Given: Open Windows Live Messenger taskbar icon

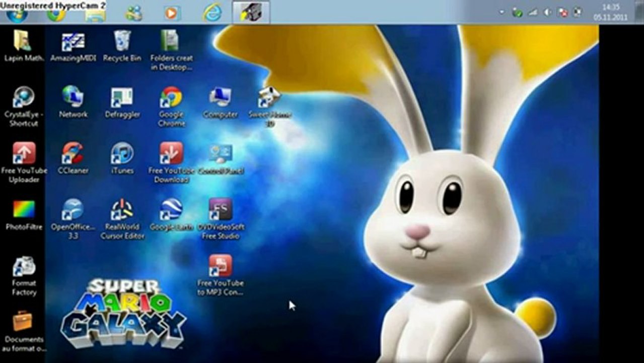Looking at the screenshot, I should pyautogui.click(x=134, y=14).
